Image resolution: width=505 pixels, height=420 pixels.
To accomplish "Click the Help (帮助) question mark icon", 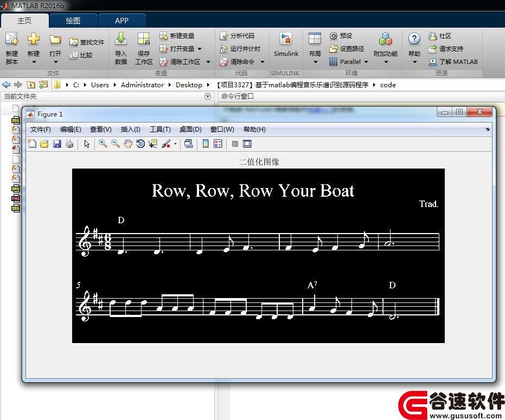I will tap(414, 38).
